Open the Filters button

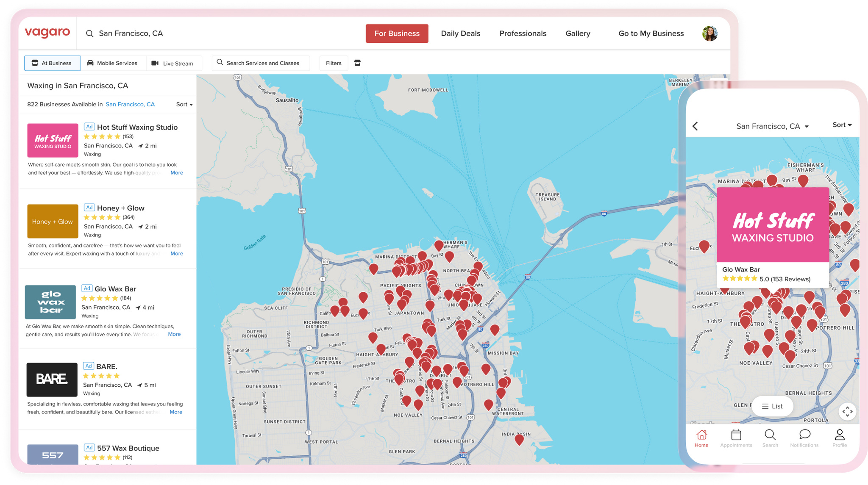click(x=334, y=63)
